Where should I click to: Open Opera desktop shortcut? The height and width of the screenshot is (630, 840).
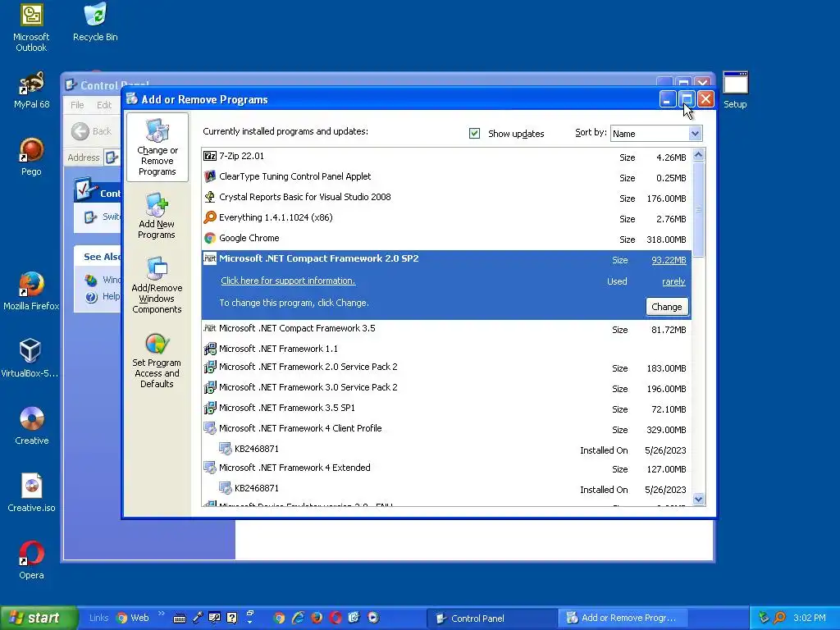32,559
